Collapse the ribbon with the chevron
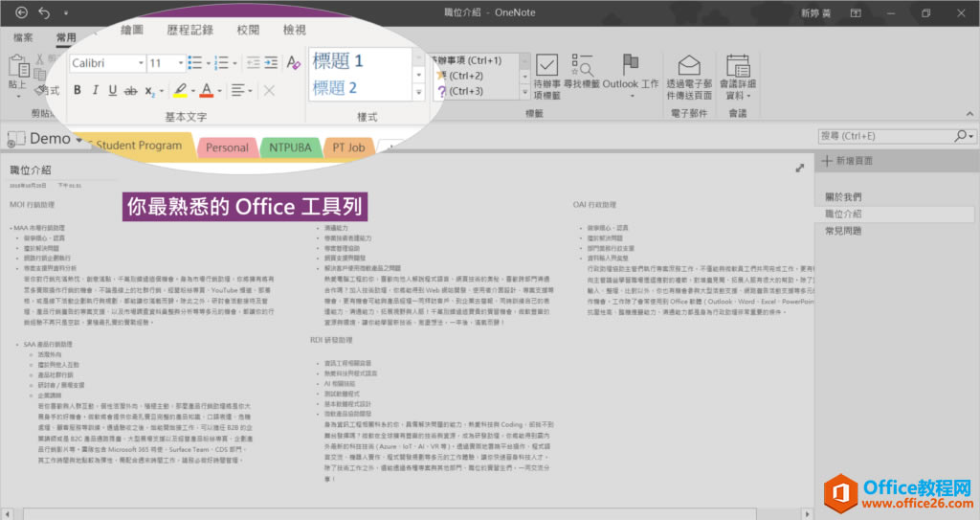This screenshot has height=520, width=980. point(969,114)
